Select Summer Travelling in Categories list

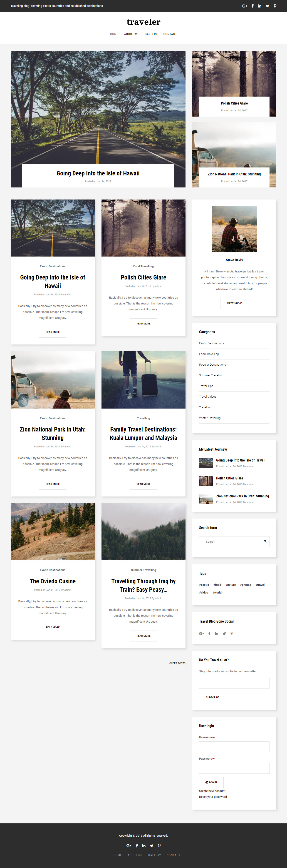(x=211, y=375)
